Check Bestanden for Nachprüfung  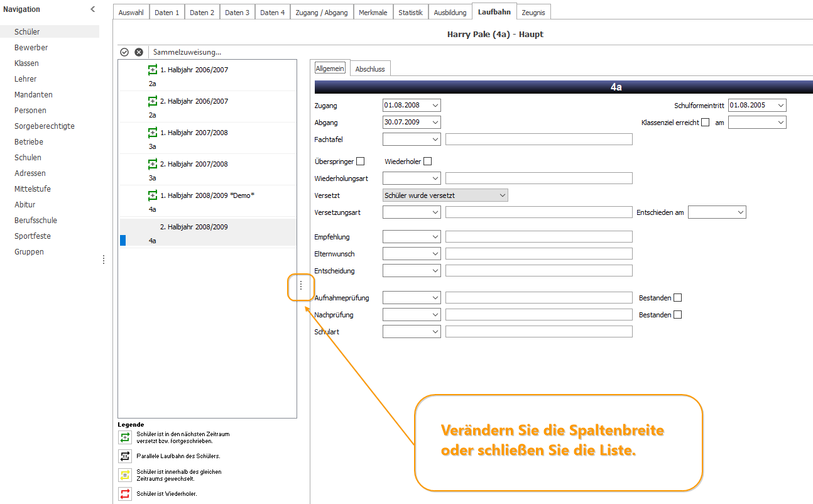[677, 315]
